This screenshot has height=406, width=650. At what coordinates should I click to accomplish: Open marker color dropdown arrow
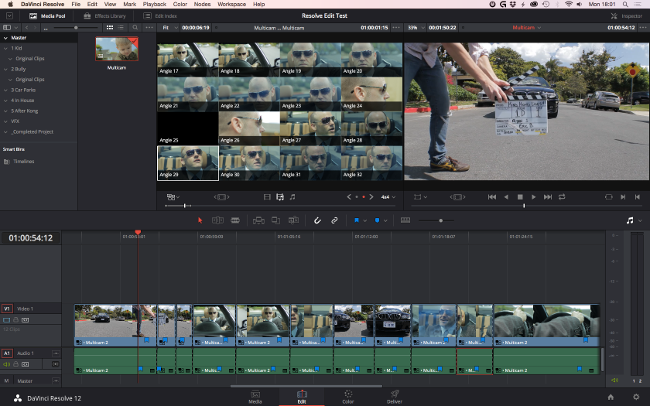pos(385,221)
